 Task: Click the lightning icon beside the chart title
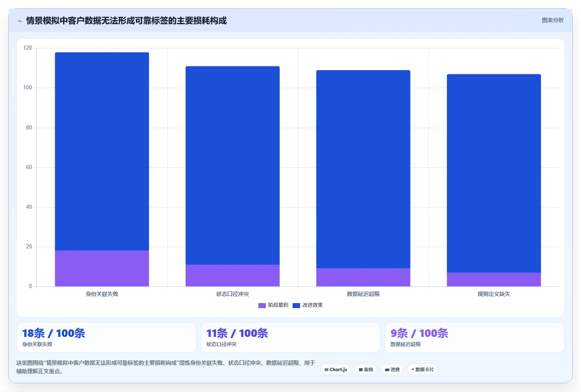click(20, 21)
